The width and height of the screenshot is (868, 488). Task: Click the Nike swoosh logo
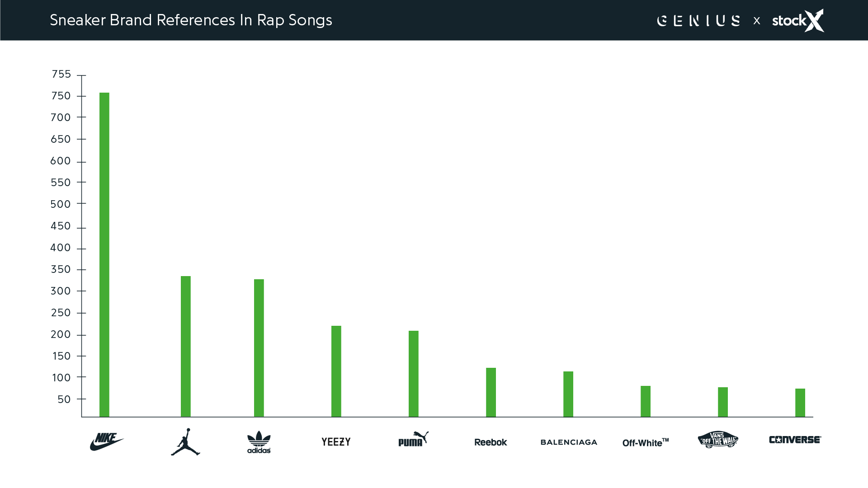pos(106,441)
